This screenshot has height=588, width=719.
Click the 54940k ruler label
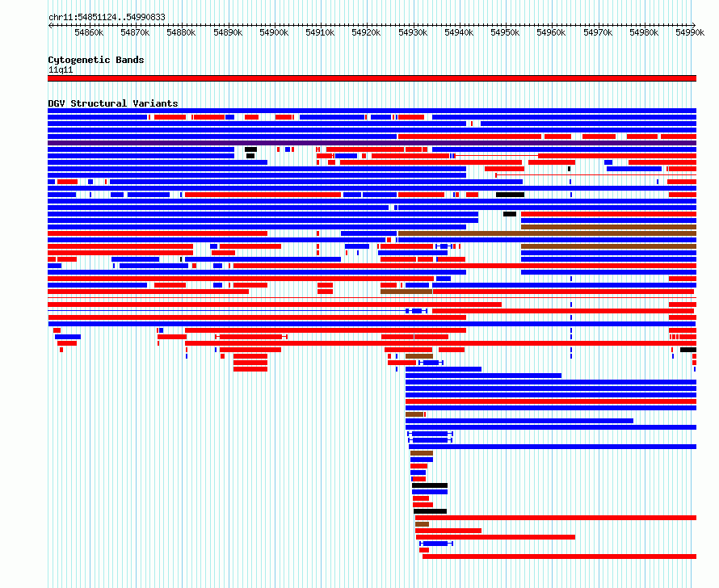point(460,32)
